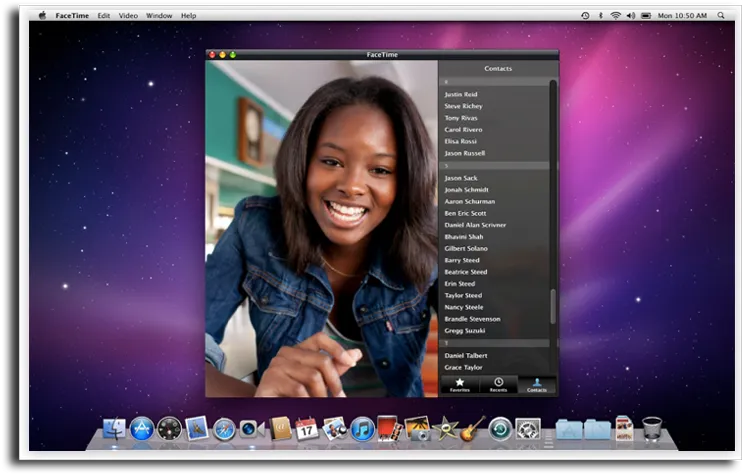Click the contacts list scrollbar thumb
This screenshot has width=742, height=474.
[553, 307]
